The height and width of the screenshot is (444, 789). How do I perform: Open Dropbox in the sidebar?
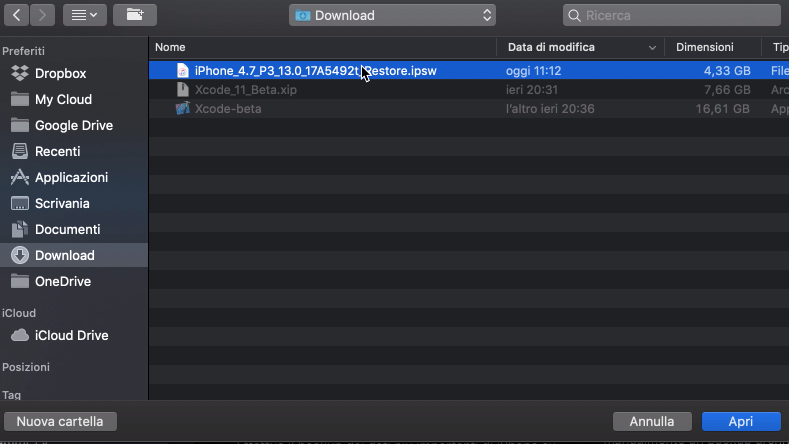coord(60,73)
